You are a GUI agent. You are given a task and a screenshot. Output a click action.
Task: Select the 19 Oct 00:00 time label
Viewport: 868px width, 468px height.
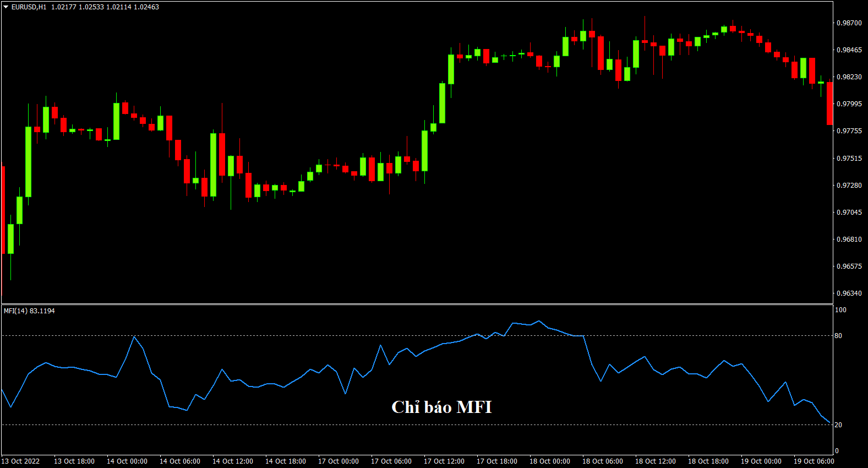(x=761, y=461)
